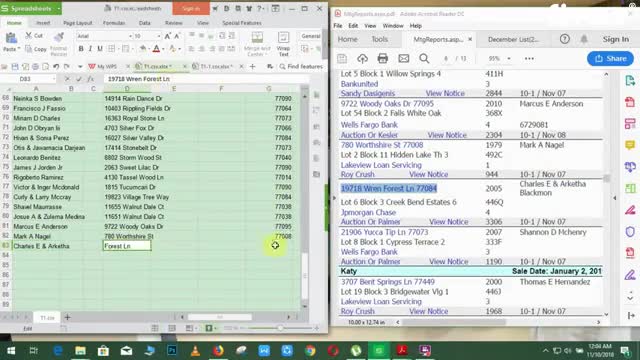Toggle bold formatting in Spreadsheets

click(81, 49)
